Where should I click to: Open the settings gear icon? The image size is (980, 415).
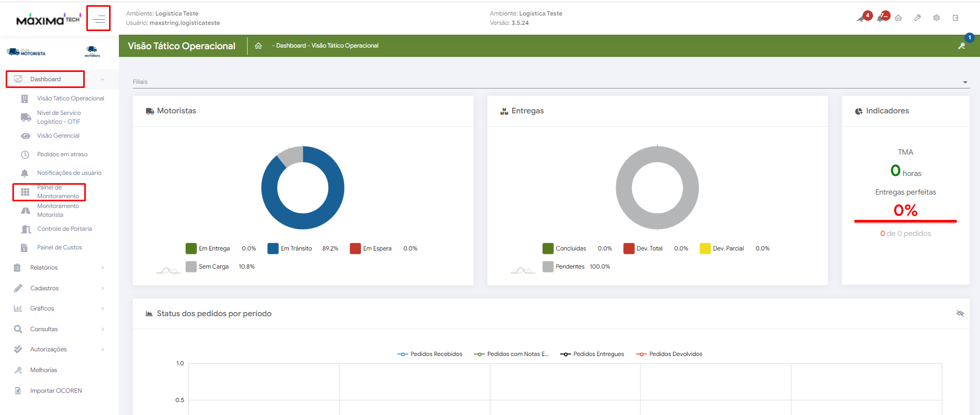click(x=937, y=18)
